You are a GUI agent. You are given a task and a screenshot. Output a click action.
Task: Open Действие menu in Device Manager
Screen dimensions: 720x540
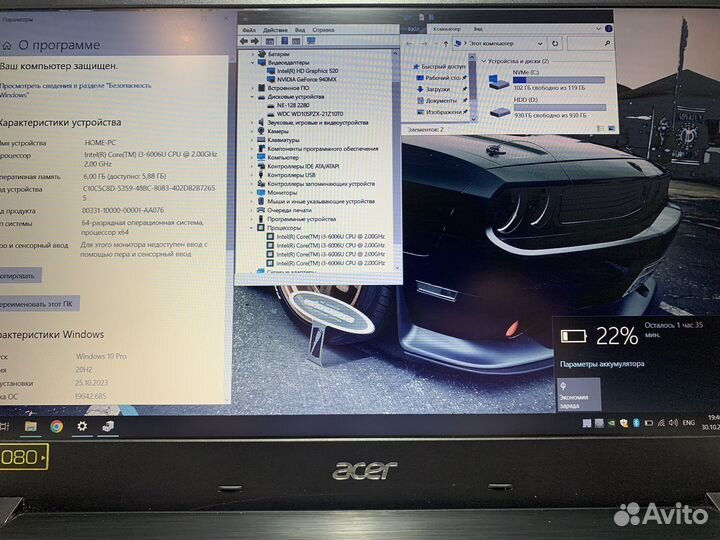click(x=275, y=30)
